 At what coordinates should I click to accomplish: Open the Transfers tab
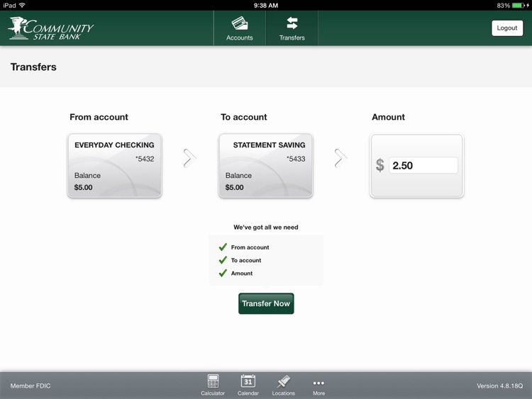point(292,28)
